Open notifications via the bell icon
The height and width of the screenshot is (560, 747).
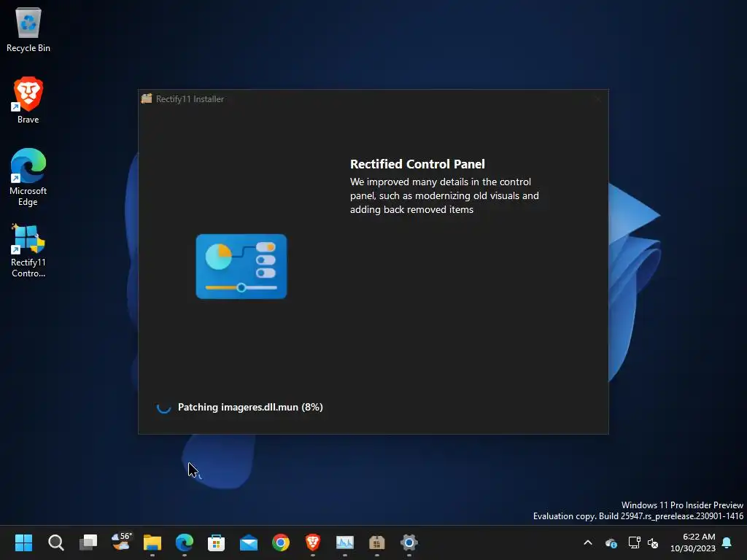pos(727,542)
